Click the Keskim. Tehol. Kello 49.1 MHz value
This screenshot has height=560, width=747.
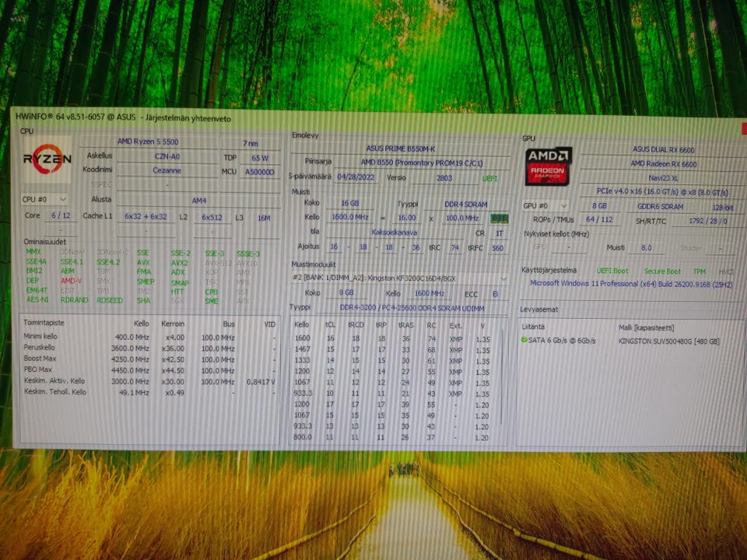(133, 392)
